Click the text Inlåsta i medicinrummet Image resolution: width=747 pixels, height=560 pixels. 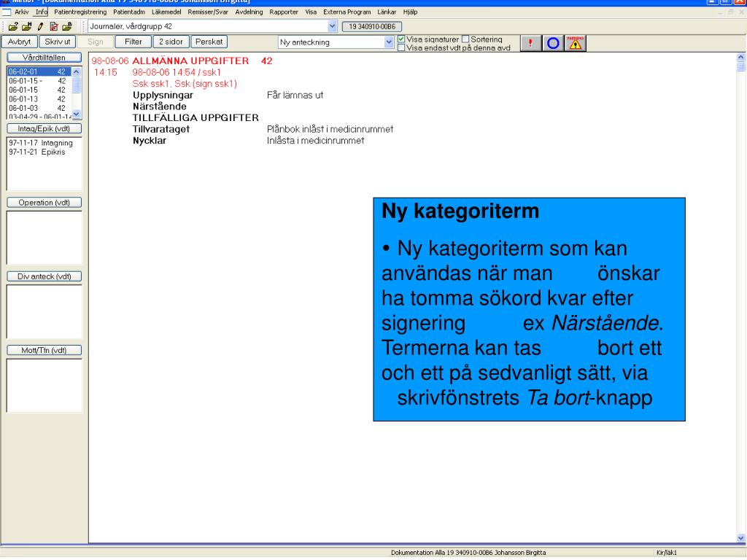(x=315, y=141)
